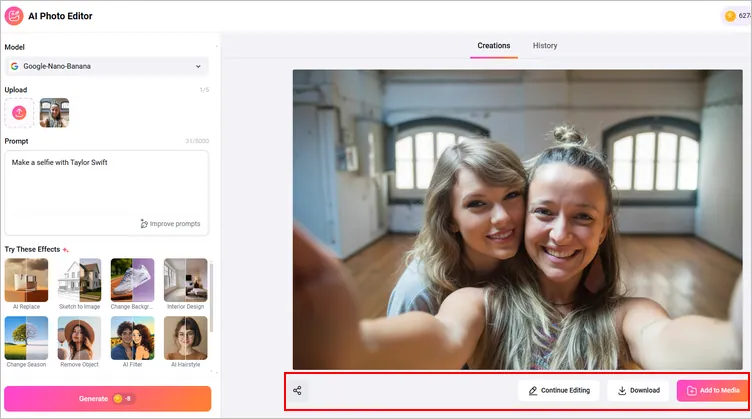
Task: Click the 'Prompt' label
Action: (x=16, y=141)
